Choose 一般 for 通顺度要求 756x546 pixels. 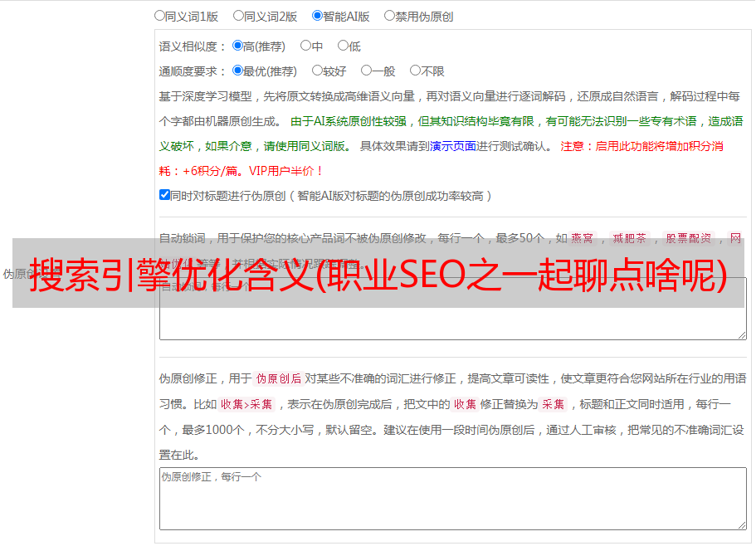[x=366, y=71]
